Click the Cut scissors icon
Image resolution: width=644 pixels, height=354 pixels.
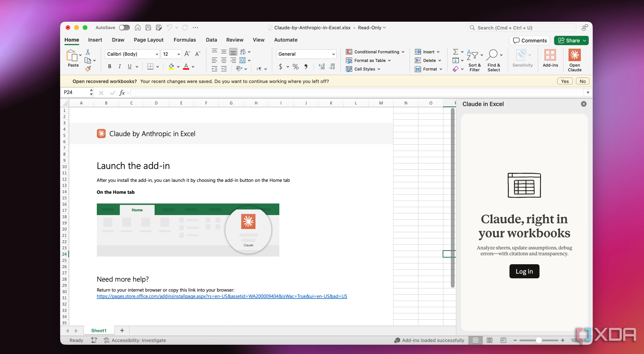88,52
